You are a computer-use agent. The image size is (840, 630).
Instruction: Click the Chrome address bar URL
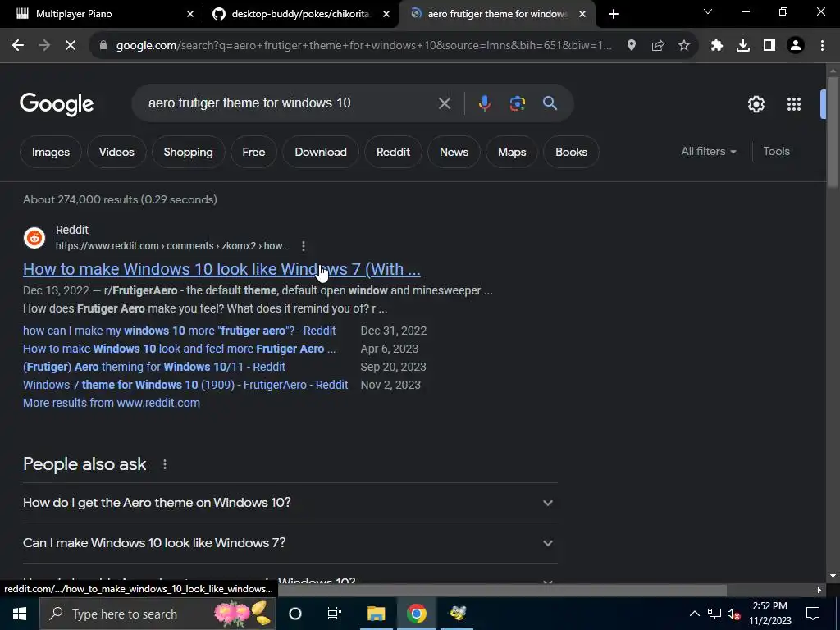pyautogui.click(x=363, y=46)
